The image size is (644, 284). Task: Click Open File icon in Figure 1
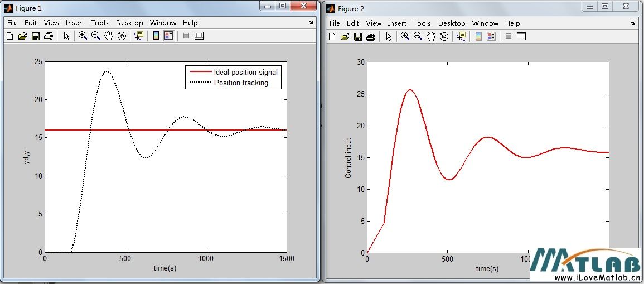click(x=23, y=36)
